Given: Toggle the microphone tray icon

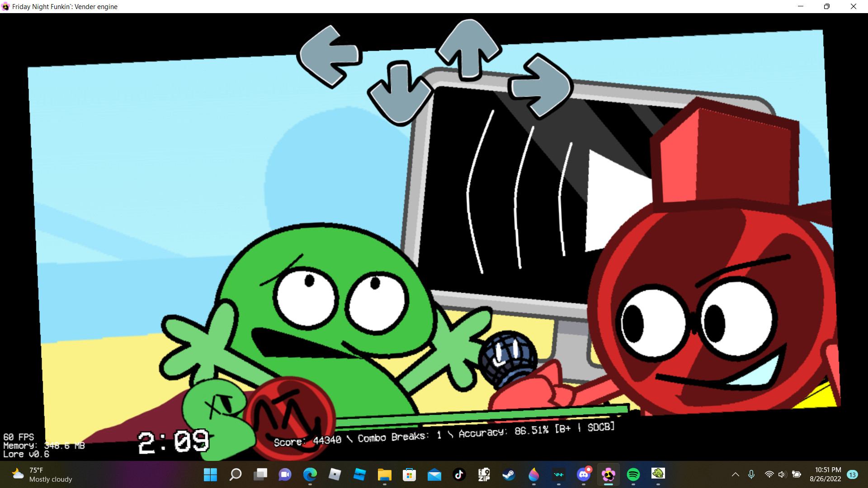Looking at the screenshot, I should 751,474.
